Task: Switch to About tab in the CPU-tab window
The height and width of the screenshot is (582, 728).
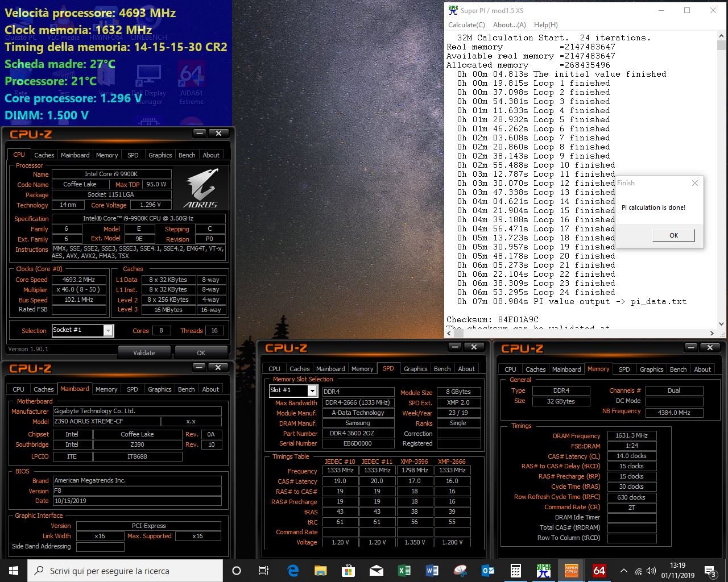Action: [x=211, y=155]
